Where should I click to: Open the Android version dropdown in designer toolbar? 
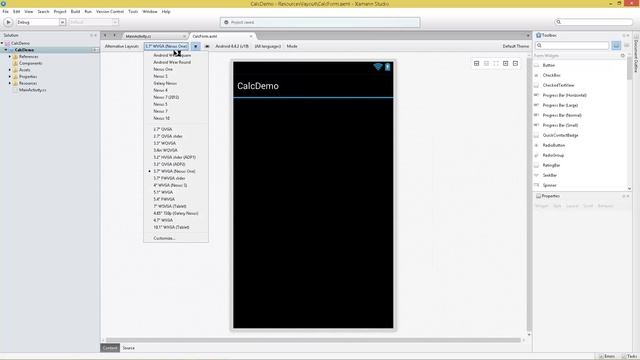[x=232, y=46]
